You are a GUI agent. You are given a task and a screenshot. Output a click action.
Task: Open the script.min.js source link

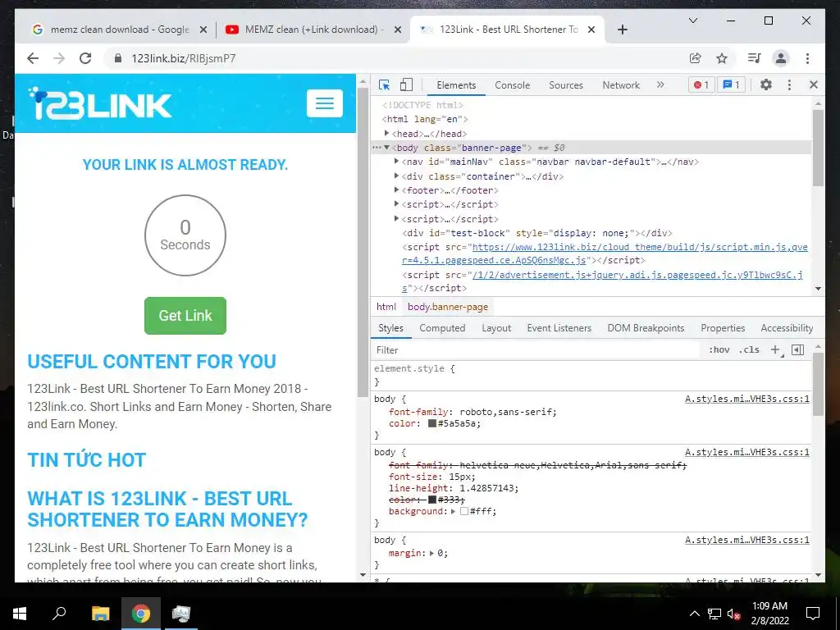[x=605, y=253]
